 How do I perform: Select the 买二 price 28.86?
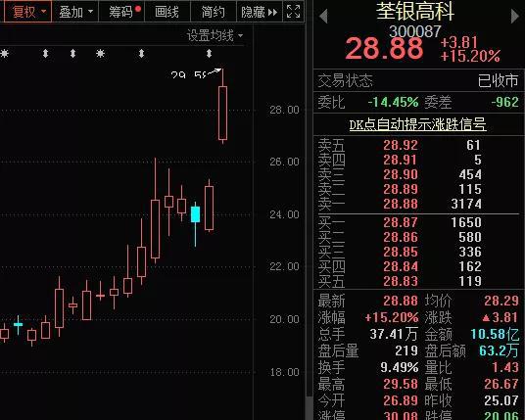tap(401, 237)
